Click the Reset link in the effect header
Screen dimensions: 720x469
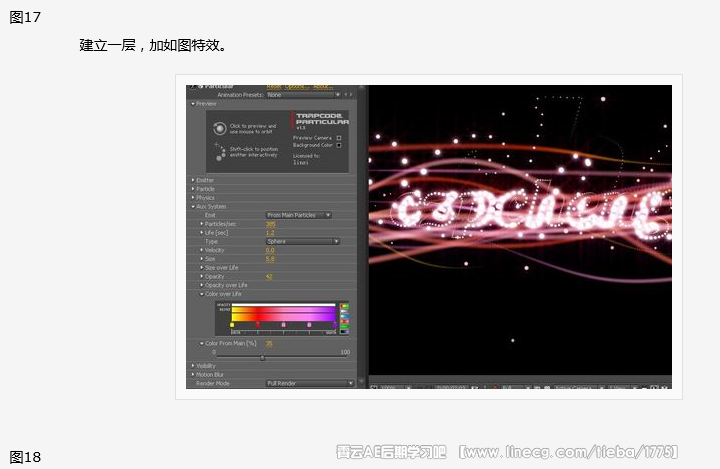tap(274, 86)
